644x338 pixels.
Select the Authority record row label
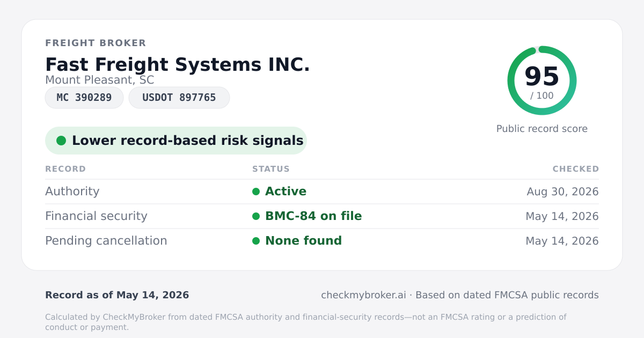tap(72, 192)
